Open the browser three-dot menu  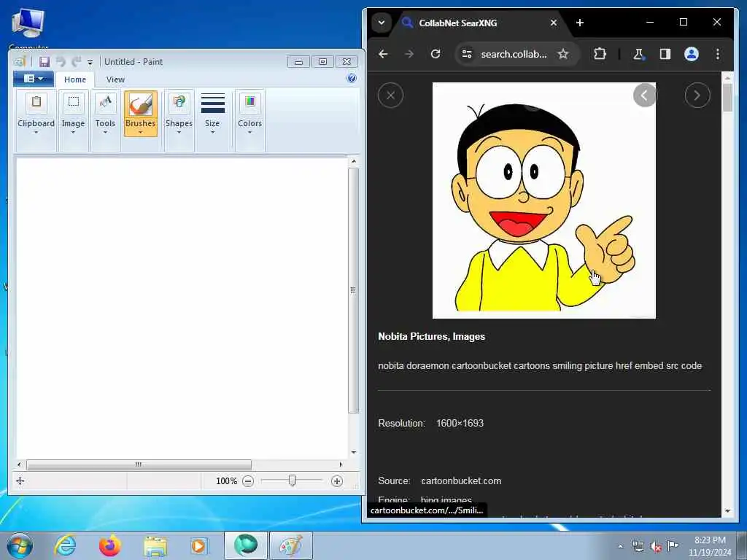[x=718, y=54]
